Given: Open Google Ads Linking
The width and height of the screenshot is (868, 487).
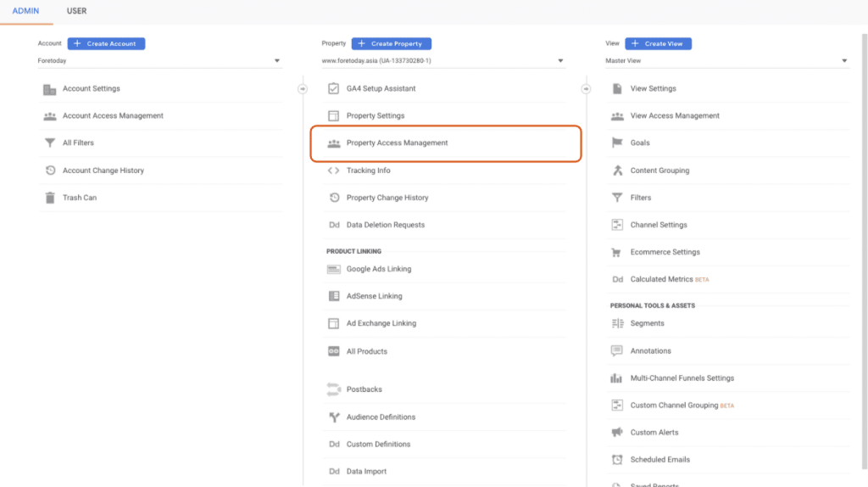Looking at the screenshot, I should pos(378,269).
